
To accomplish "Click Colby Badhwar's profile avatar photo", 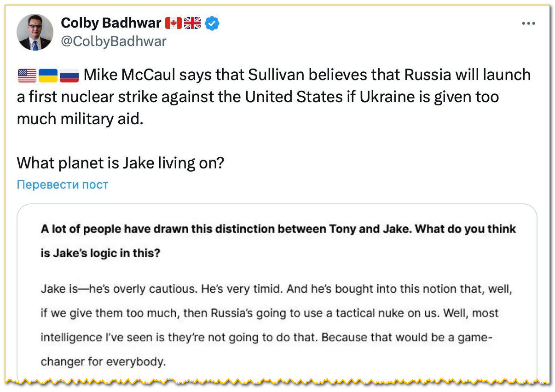I will [35, 32].
